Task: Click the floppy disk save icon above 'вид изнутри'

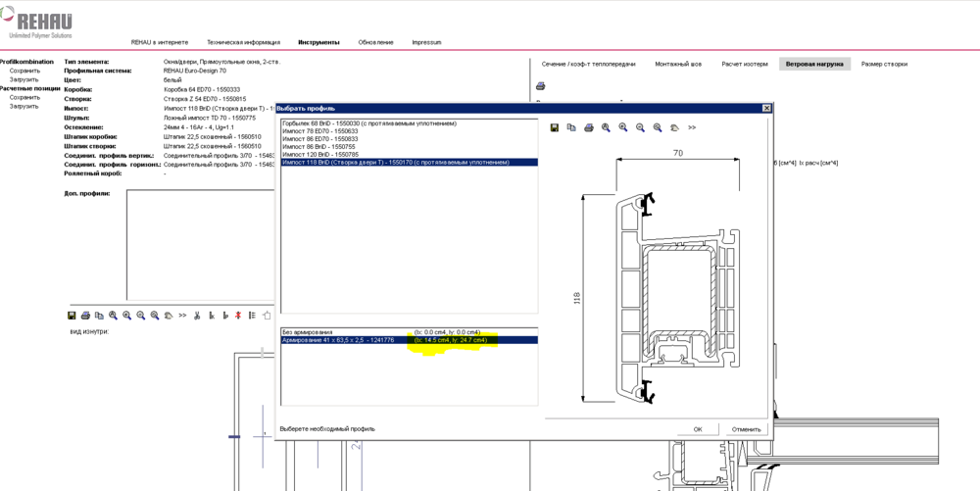Action: click(73, 316)
